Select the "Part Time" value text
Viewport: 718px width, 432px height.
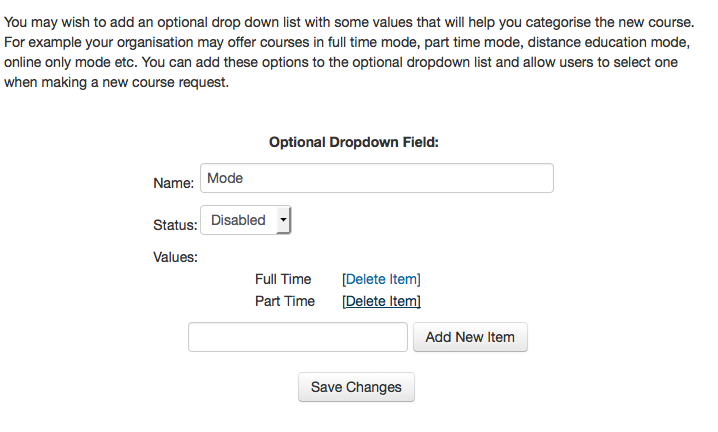[285, 301]
